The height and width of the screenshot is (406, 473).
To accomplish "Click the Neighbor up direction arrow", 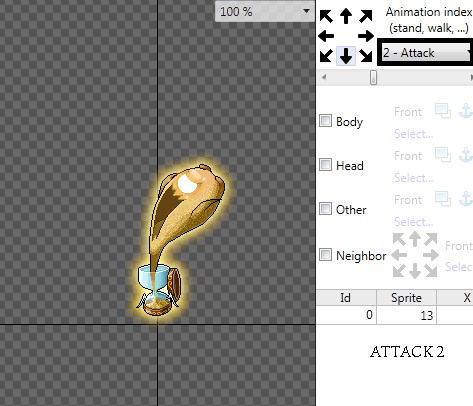I will (x=415, y=239).
